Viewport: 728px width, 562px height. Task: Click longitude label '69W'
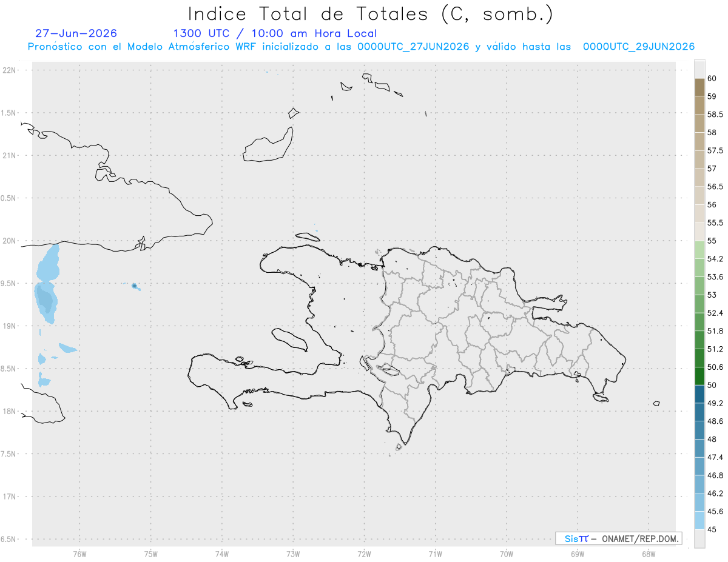pyautogui.click(x=578, y=554)
